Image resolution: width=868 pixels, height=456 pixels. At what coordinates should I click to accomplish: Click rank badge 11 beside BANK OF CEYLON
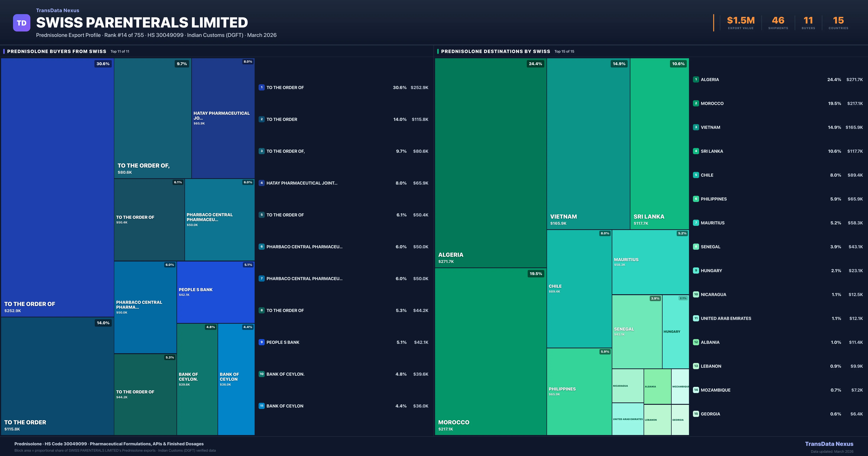261,406
